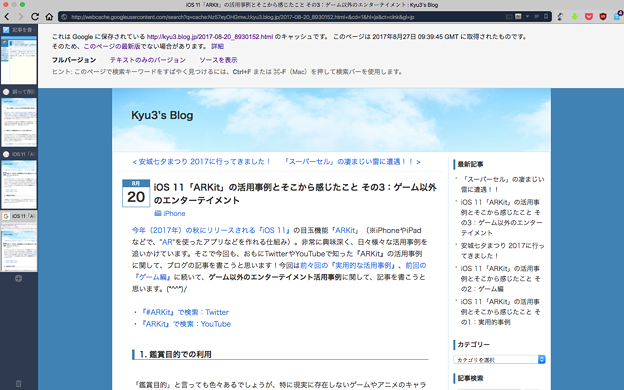Save page with the Pocket extension icon
The height and width of the screenshot is (390, 624).
click(589, 17)
